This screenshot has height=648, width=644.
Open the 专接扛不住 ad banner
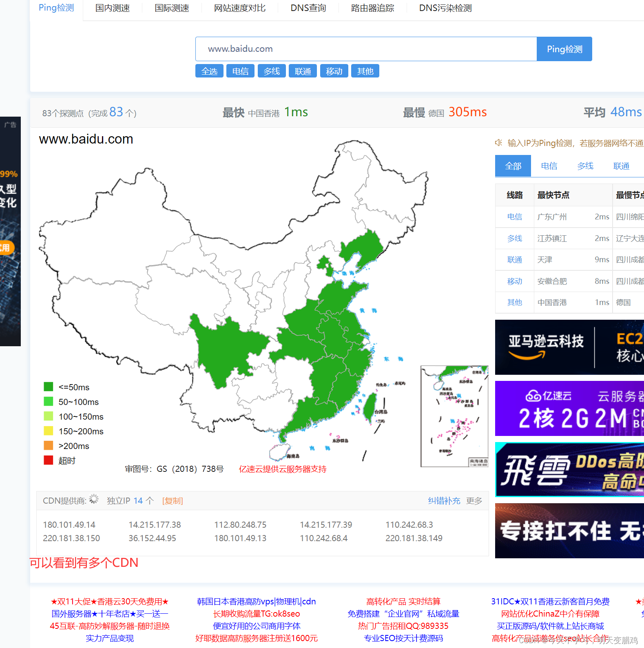[569, 531]
